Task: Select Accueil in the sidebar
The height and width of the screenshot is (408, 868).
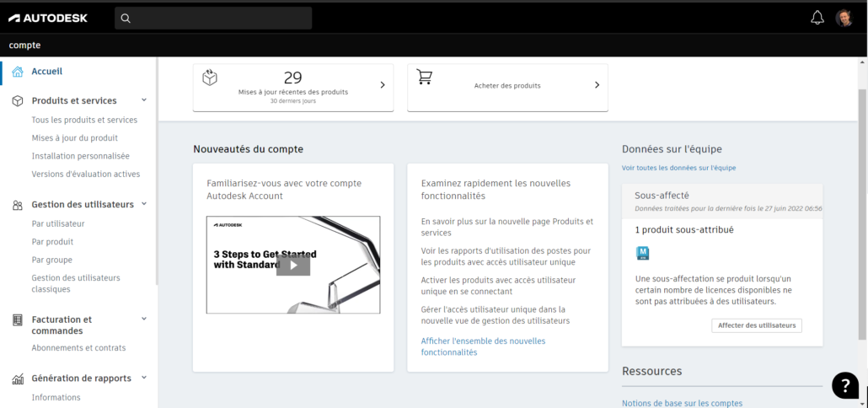Action: (x=47, y=72)
